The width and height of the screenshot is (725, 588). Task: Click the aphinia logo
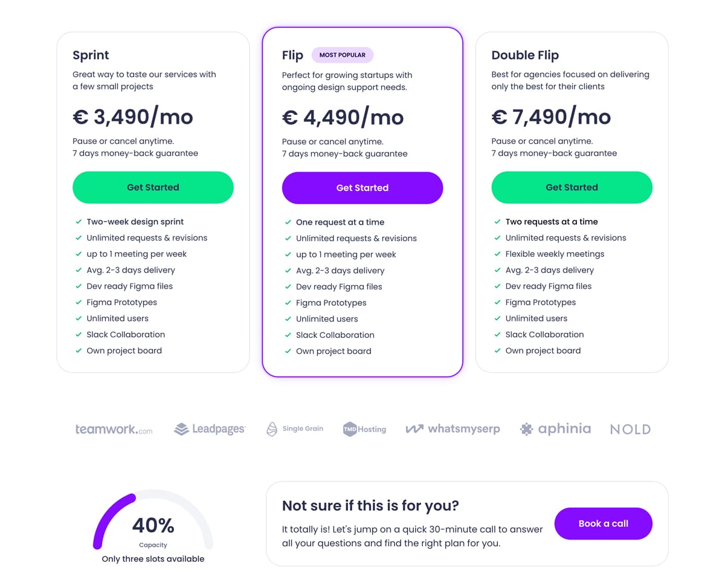(555, 429)
